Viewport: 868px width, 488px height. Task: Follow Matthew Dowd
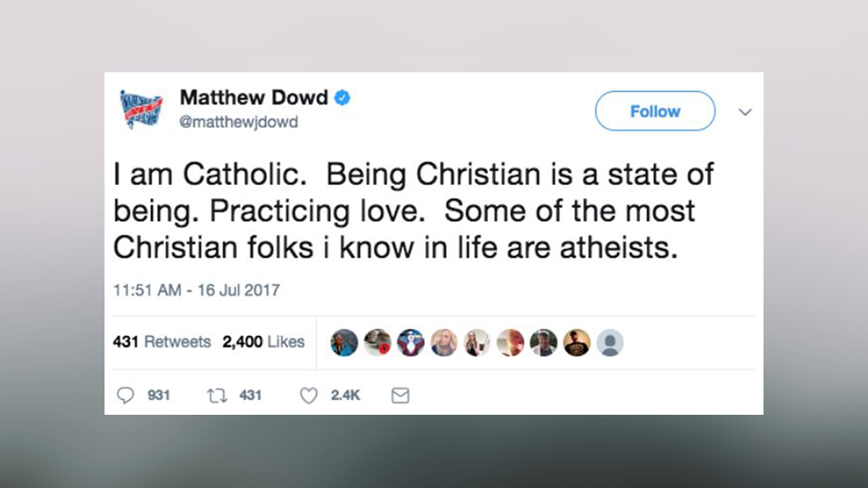[655, 111]
